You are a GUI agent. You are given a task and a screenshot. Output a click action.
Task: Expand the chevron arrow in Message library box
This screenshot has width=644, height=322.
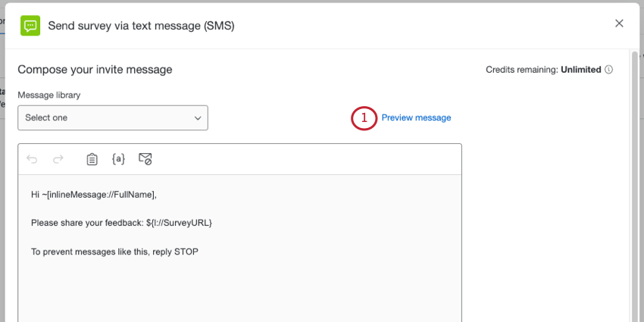click(x=198, y=118)
